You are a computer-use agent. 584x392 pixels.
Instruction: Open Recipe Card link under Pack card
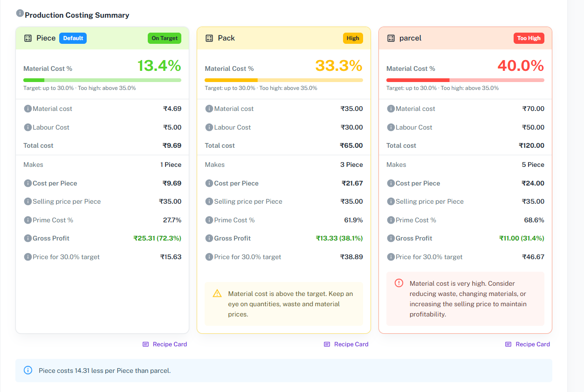(x=346, y=344)
